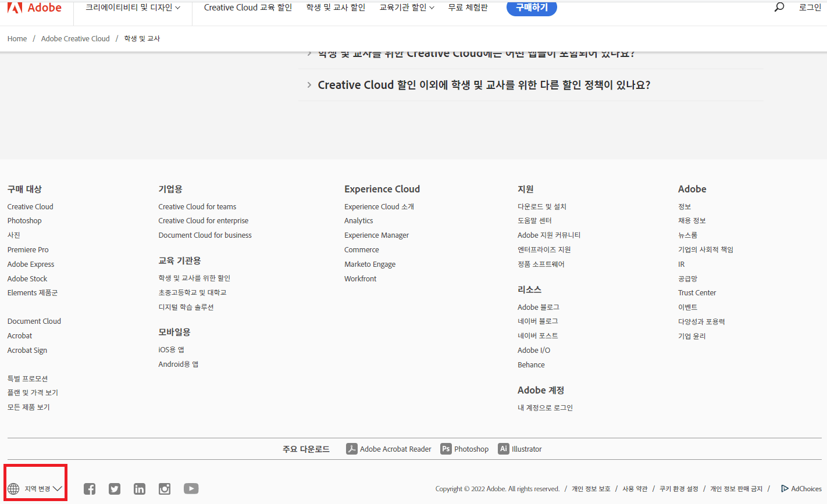Open 모든 제품 보기 link
Viewport: 827px width, 504px height.
point(28,408)
